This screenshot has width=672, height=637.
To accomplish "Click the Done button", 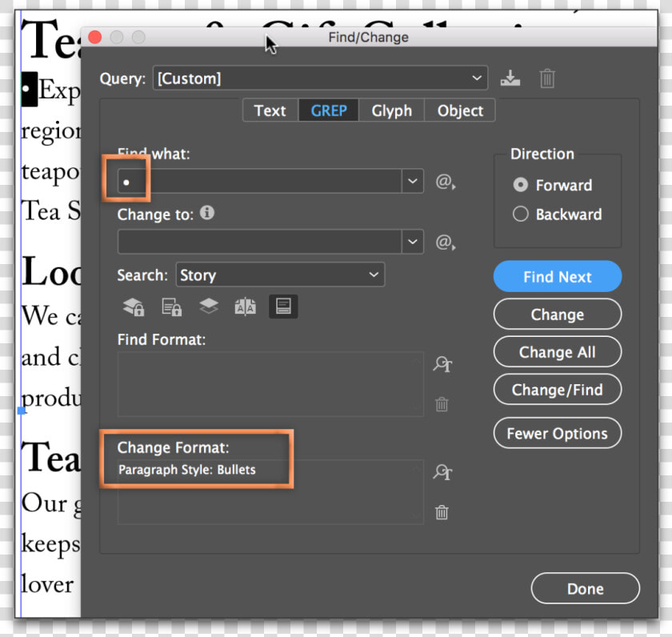I will click(585, 588).
